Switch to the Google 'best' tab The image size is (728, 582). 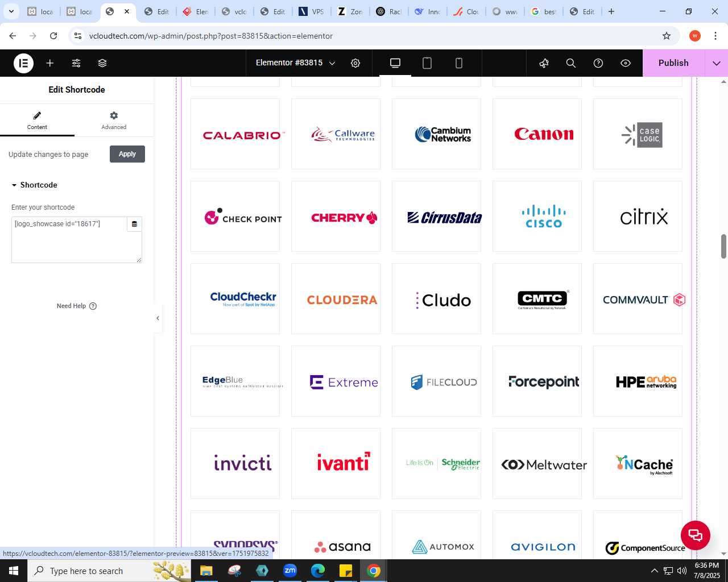coord(543,11)
